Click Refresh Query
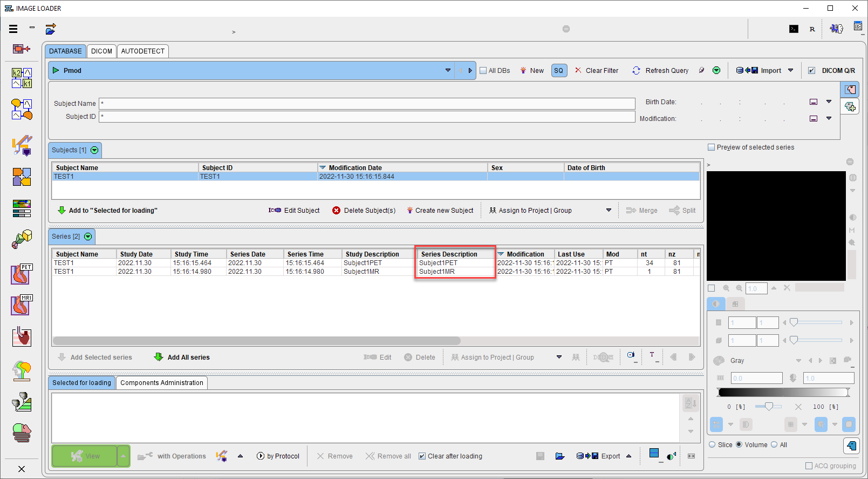 point(661,71)
